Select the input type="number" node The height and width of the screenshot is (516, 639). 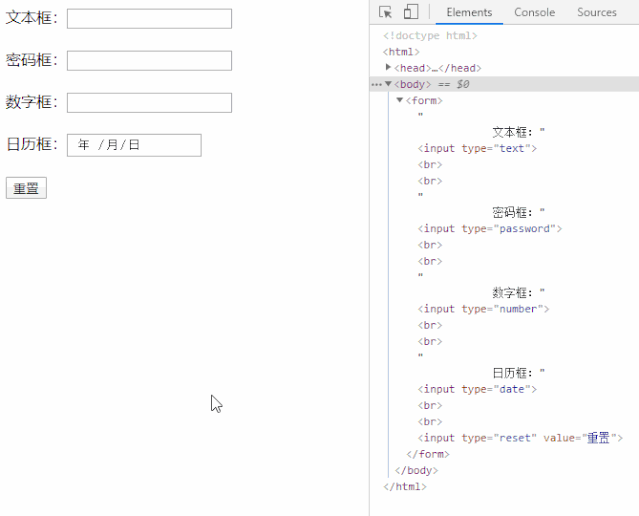tap(483, 309)
